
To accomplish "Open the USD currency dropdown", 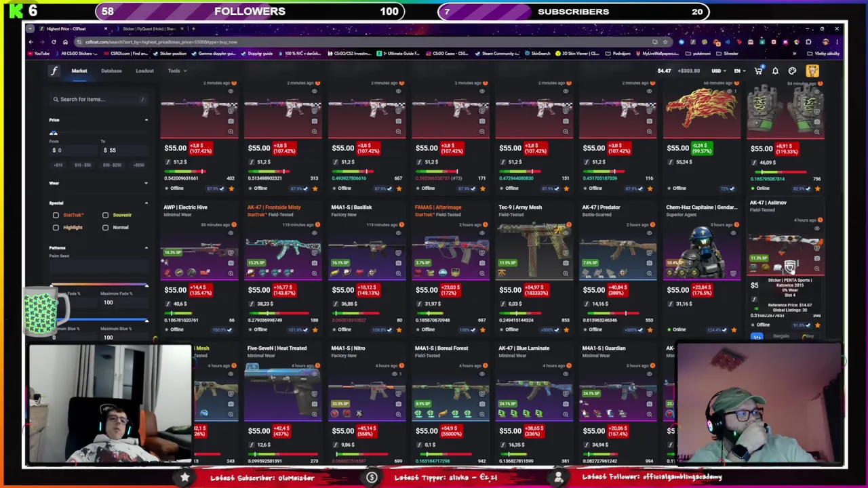I will (x=719, y=70).
